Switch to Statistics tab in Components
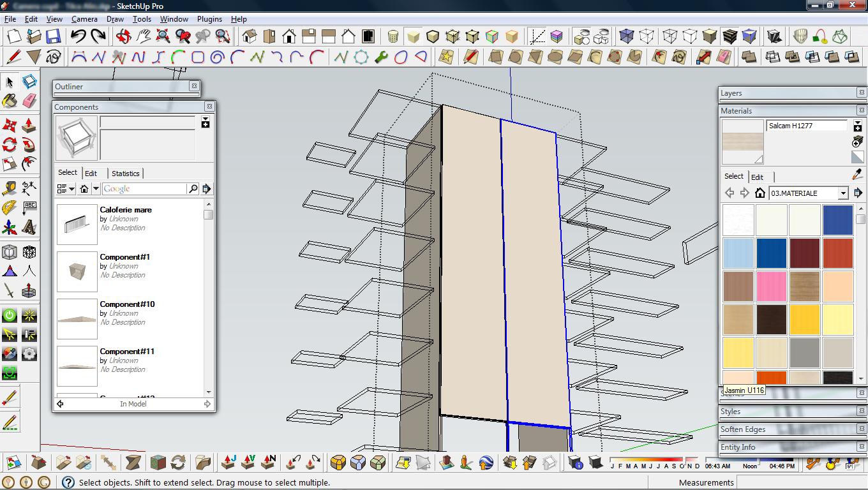This screenshot has height=490, width=868. (x=125, y=173)
